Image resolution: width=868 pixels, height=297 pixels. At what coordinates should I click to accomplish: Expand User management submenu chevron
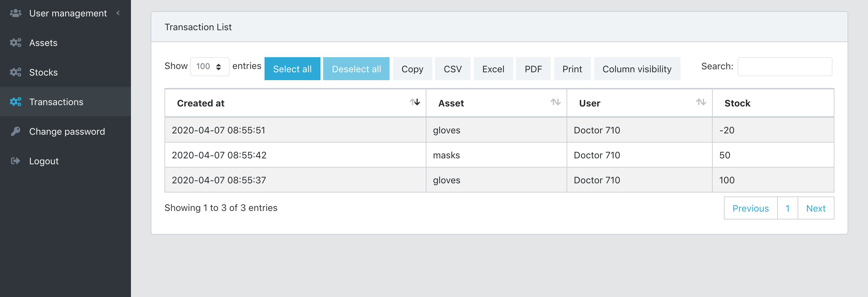tap(118, 13)
